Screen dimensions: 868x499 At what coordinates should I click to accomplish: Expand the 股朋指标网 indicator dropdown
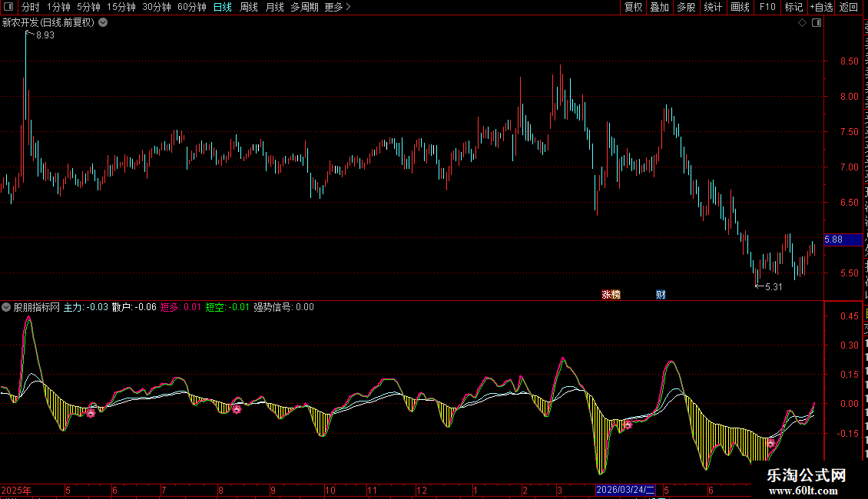(6, 307)
